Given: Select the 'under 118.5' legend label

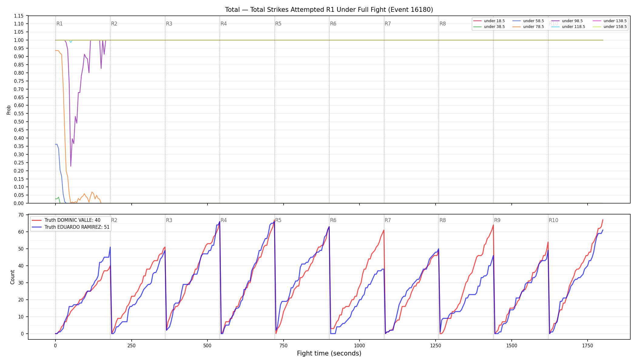Looking at the screenshot, I should point(574,27).
